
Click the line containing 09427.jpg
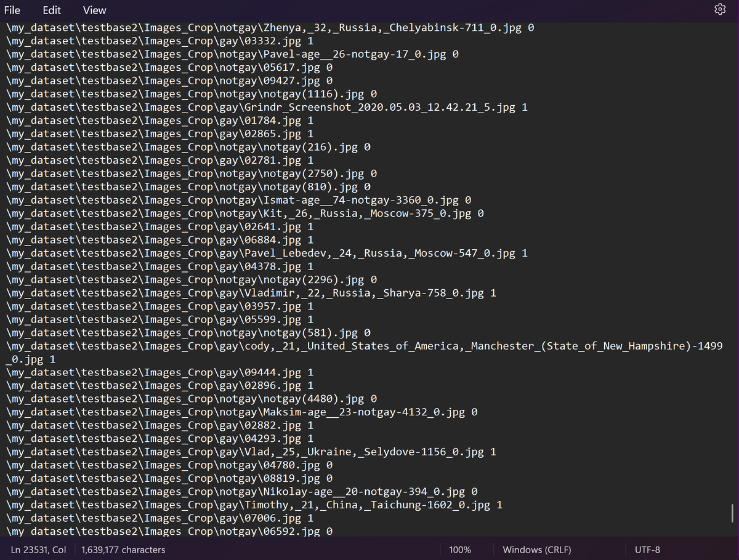[169, 81]
